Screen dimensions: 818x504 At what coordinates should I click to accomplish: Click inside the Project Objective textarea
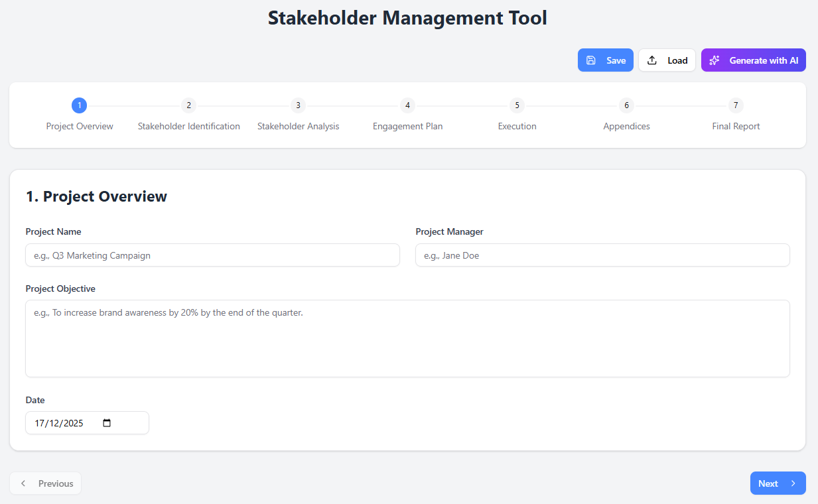click(407, 338)
